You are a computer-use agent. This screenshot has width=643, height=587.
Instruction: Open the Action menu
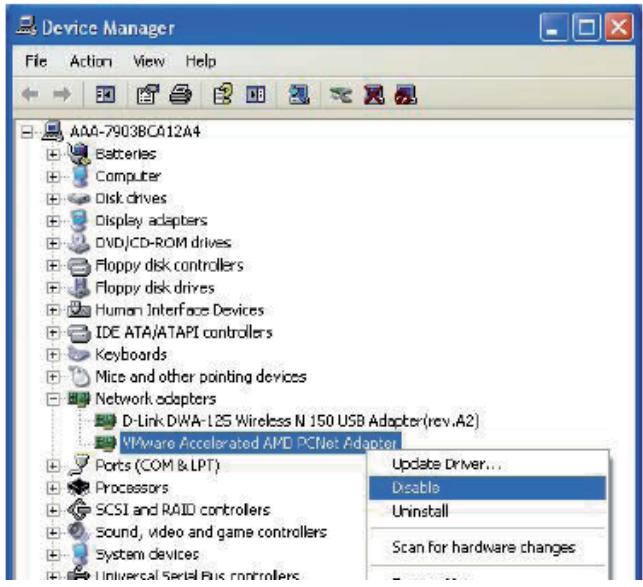coord(91,61)
